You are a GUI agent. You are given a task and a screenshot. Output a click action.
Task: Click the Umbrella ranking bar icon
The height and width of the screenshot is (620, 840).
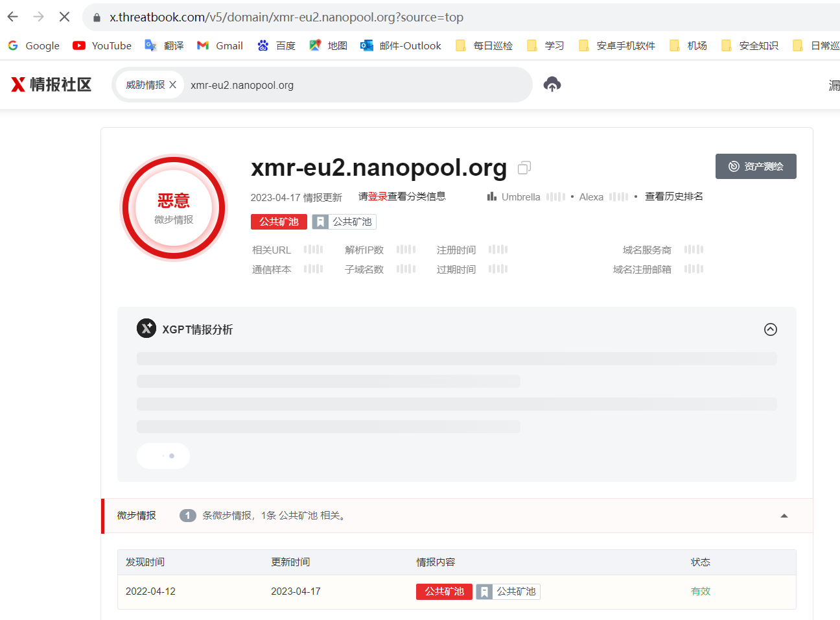tap(492, 197)
